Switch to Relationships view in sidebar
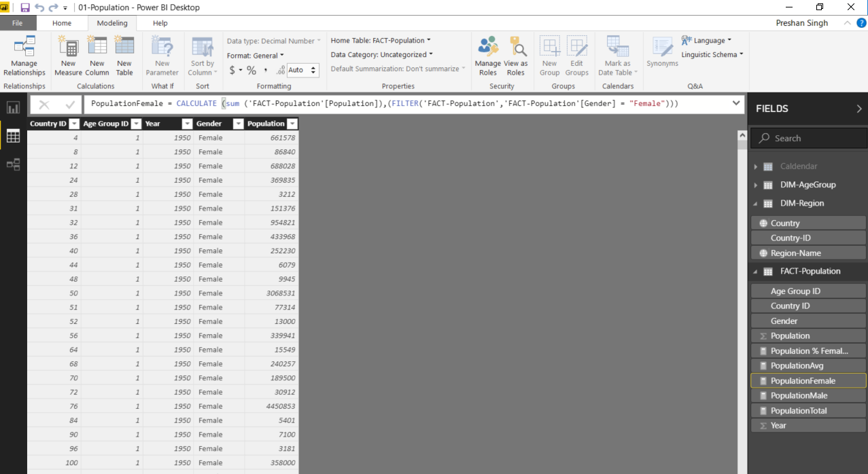Viewport: 868px width, 474px height. (13, 164)
